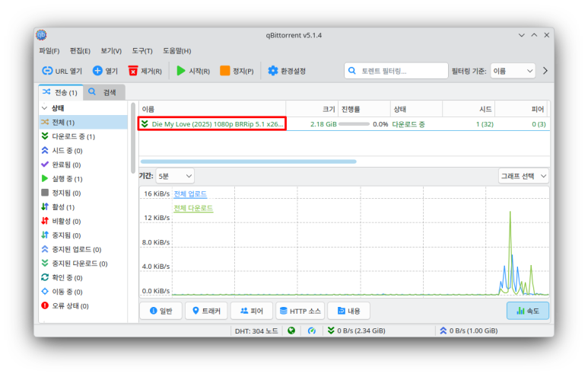Sort by the 이름 column header
The width and height of the screenshot is (588, 377).
[212, 109]
